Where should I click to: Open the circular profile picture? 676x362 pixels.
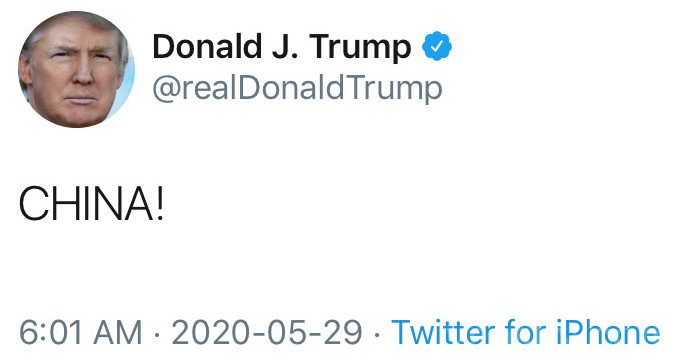(76, 69)
